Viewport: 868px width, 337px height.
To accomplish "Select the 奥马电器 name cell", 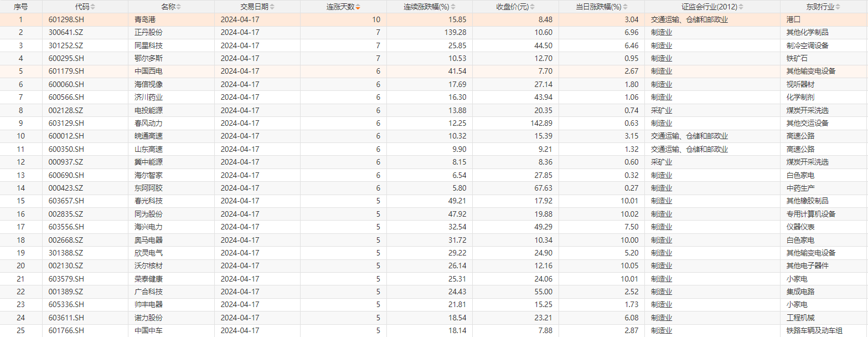I will pos(171,240).
